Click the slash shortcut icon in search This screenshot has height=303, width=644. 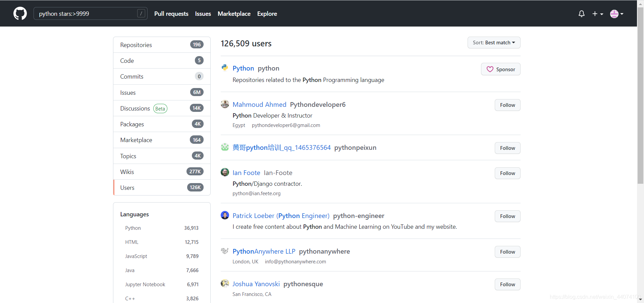pyautogui.click(x=141, y=13)
